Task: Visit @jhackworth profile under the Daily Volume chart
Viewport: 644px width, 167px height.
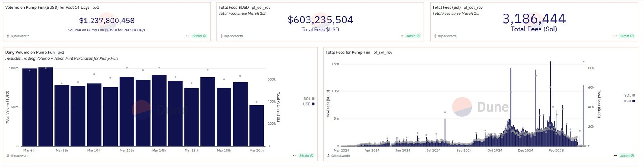Action: [x=20, y=156]
